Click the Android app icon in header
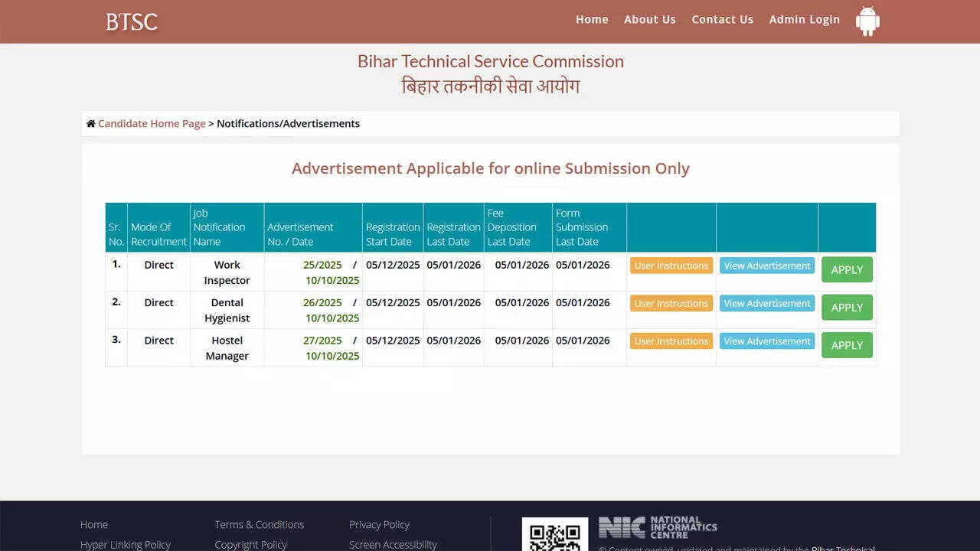The width and height of the screenshot is (980, 551). coord(867,21)
